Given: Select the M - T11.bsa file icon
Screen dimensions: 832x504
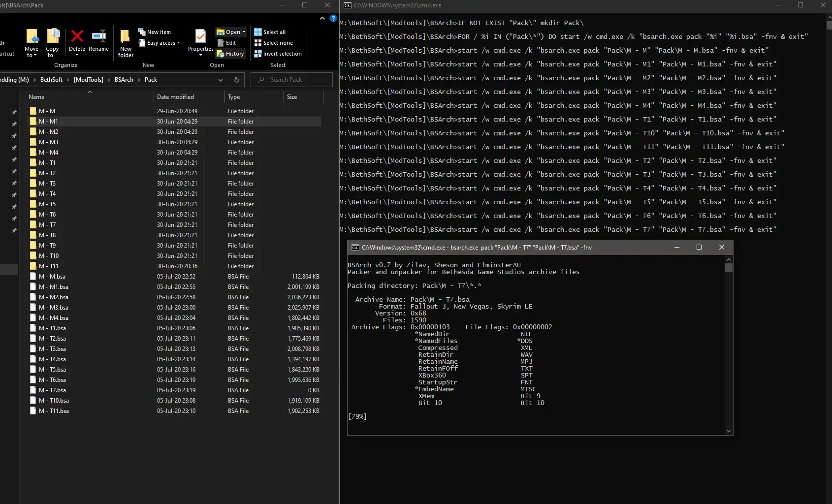Looking at the screenshot, I should tap(33, 411).
